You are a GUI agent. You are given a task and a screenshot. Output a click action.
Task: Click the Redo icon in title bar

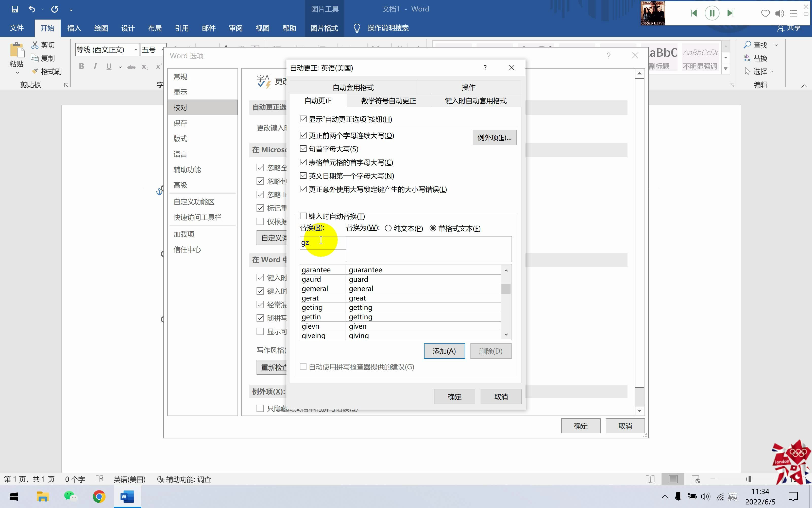click(x=54, y=9)
